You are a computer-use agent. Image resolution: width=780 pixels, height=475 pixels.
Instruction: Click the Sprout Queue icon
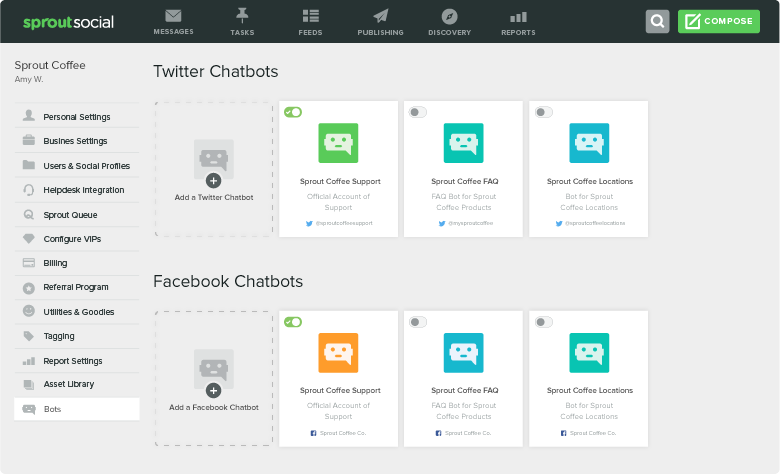tap(29, 214)
